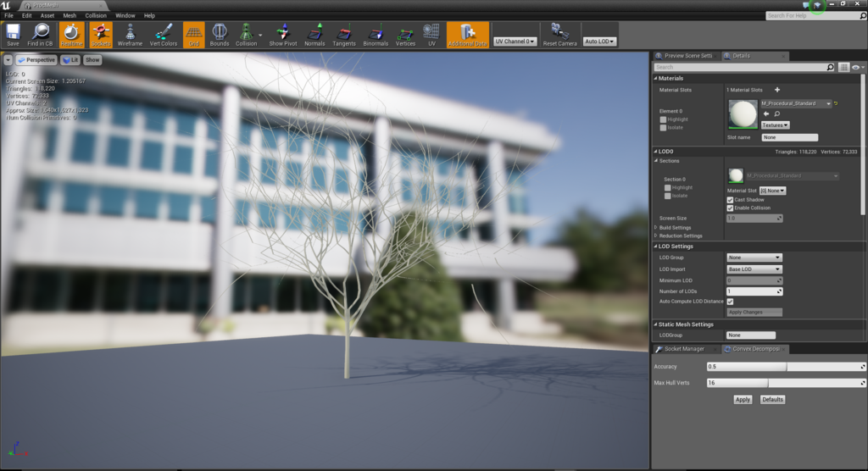
Task: Open Material Slot [0] None dropdown
Action: [773, 191]
